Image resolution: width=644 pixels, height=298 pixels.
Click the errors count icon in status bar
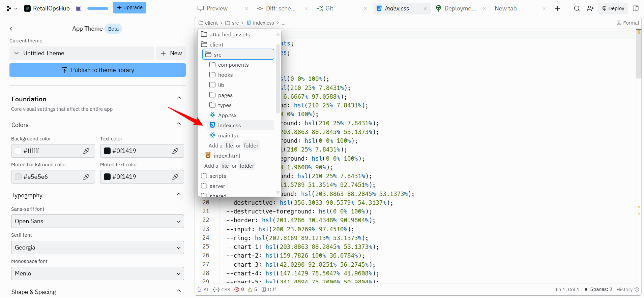click(239, 290)
